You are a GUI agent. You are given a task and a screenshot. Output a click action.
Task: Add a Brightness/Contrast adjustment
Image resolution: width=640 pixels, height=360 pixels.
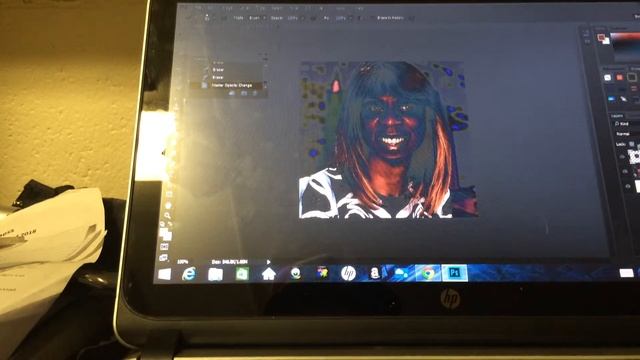607,77
